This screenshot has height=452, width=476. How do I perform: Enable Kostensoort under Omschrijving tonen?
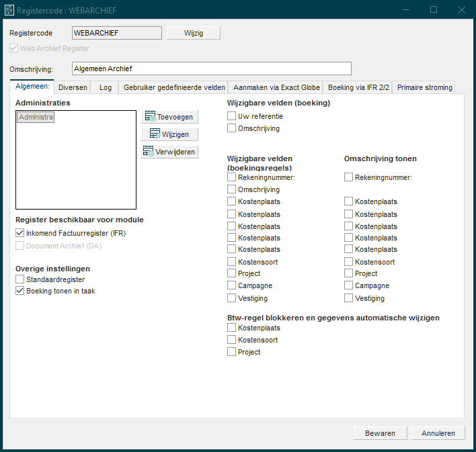tap(348, 261)
